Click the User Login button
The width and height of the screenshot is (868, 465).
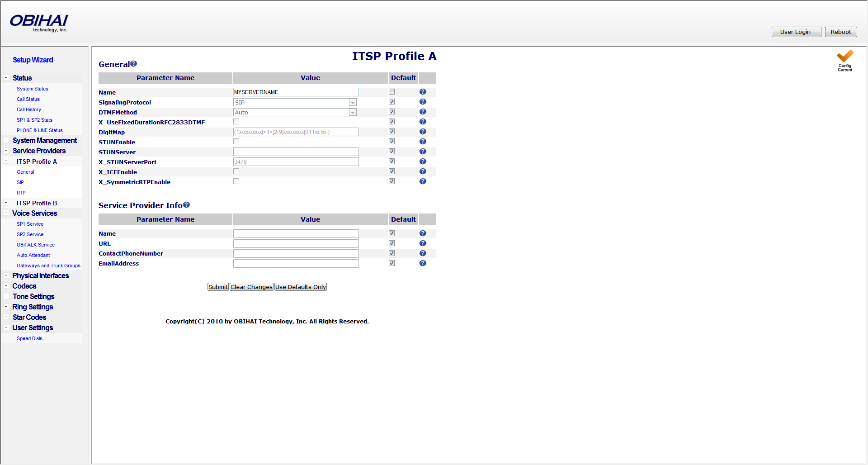click(x=796, y=32)
